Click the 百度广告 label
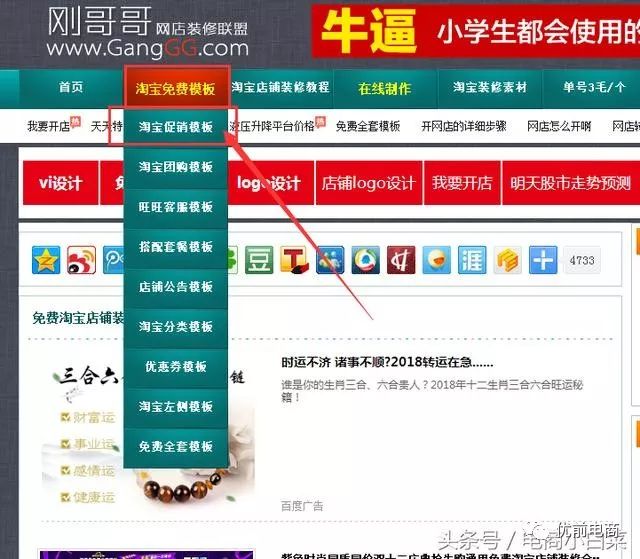Screen dimensions: 640x559 302,506
